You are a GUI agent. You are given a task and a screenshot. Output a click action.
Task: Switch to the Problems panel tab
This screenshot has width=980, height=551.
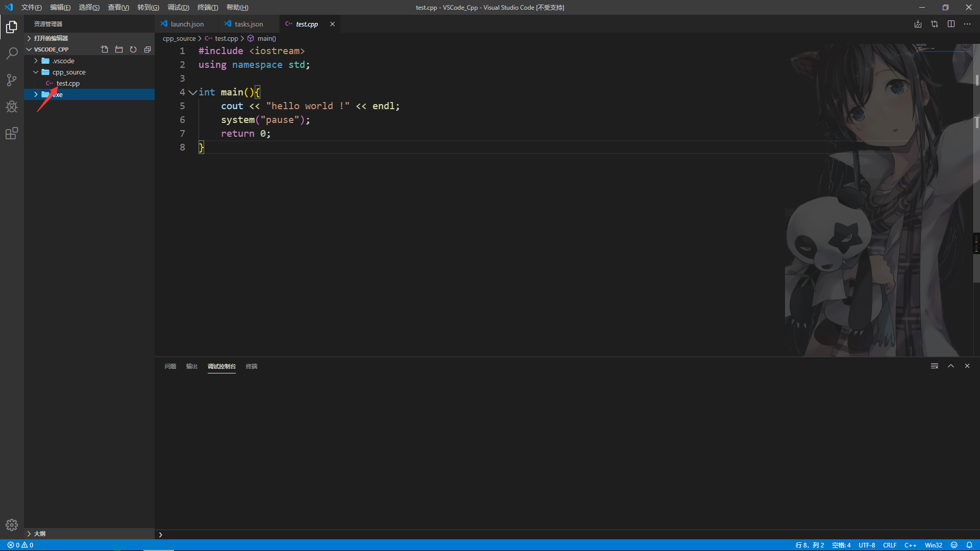pos(170,366)
